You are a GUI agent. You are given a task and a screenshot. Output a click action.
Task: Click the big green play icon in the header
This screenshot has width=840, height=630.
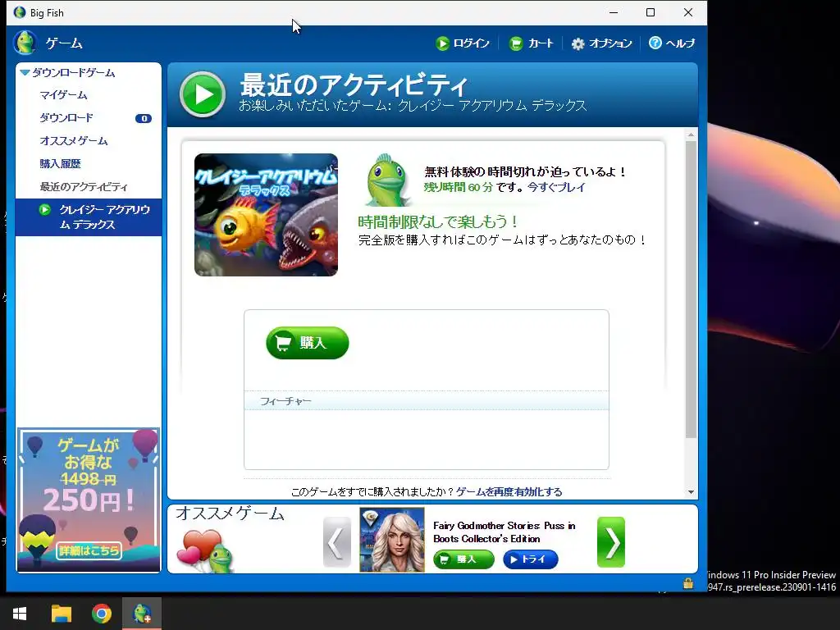tap(203, 94)
